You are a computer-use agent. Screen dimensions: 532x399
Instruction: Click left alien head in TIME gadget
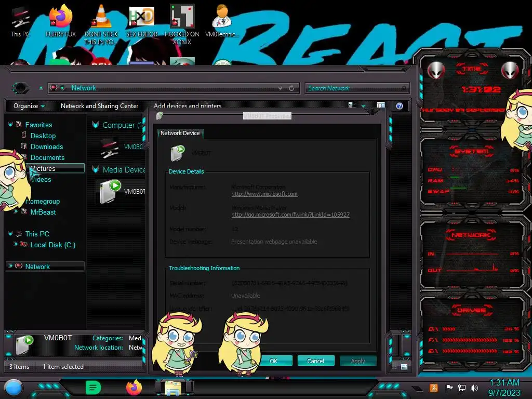pos(436,71)
